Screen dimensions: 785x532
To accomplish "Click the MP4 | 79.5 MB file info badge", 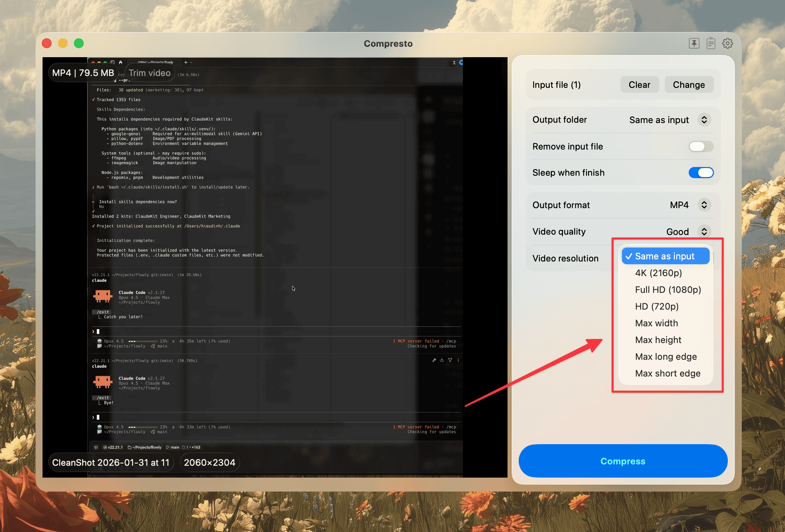I will (83, 73).
